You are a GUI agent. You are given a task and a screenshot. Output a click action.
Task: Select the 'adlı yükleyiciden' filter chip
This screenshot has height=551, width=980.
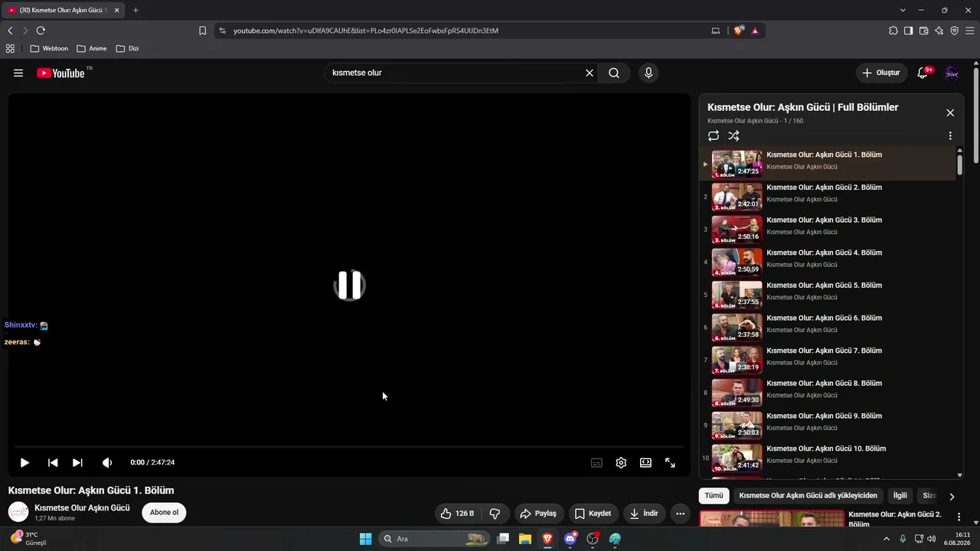[808, 495]
